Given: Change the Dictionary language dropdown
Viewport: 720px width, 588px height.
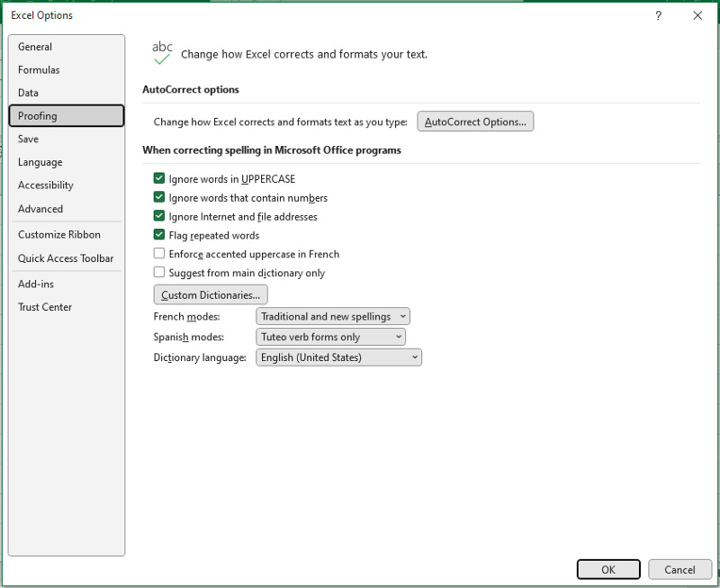Looking at the screenshot, I should coord(338,357).
